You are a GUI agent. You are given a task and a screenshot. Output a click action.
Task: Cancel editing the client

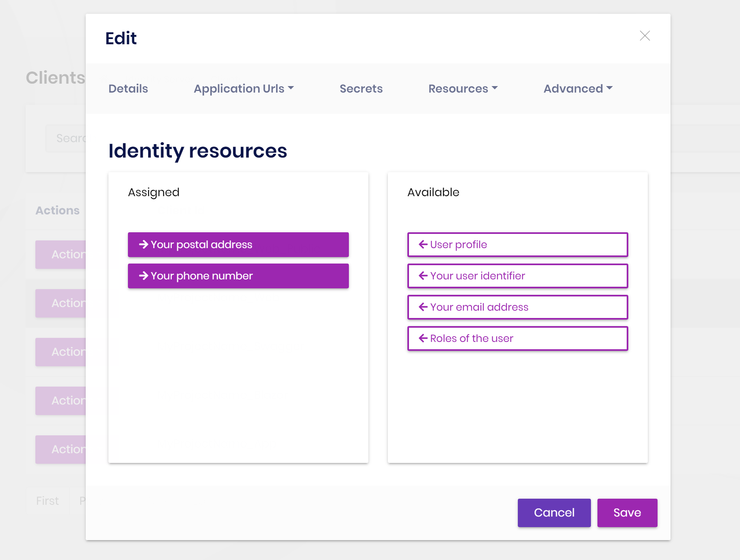[554, 512]
